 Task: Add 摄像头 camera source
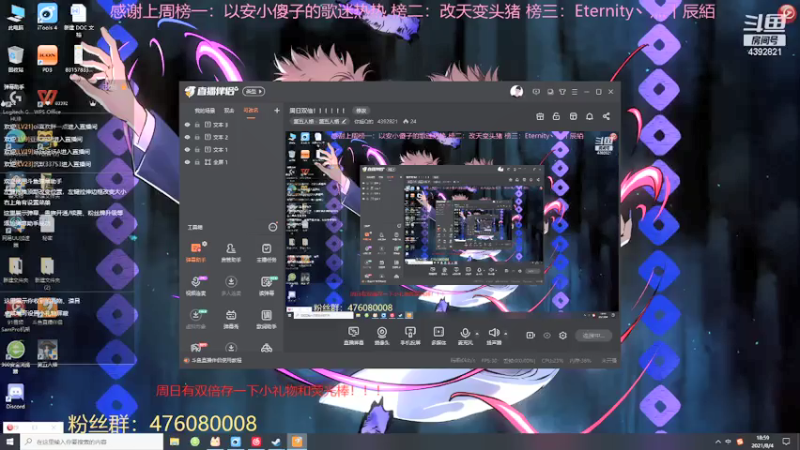point(382,336)
